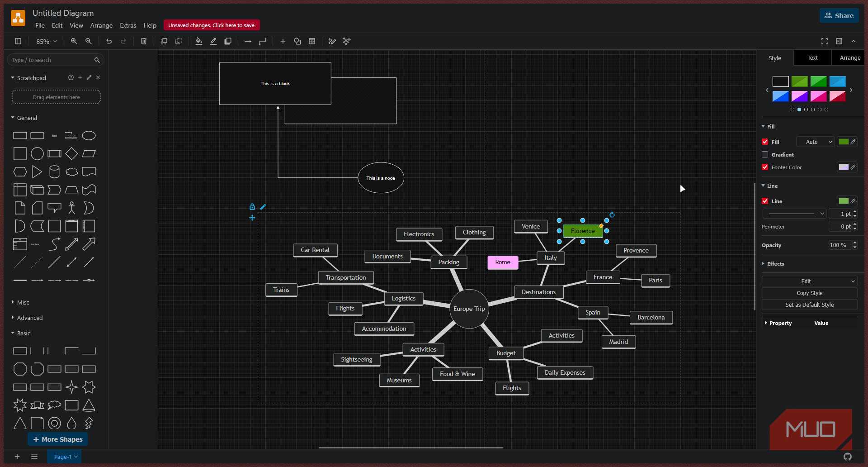Open line color pencil tool
The height and width of the screenshot is (467, 868).
213,41
